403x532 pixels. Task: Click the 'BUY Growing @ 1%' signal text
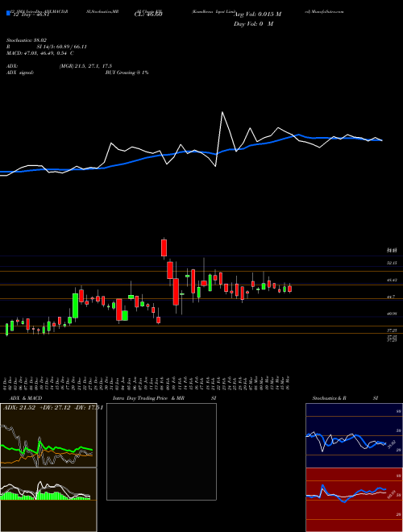point(127,73)
